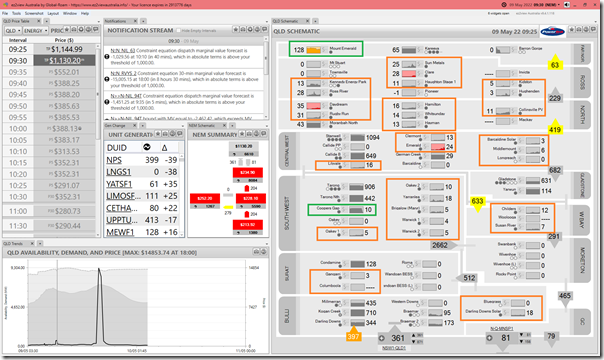Click the notification stream vertical scrollbar
The height and width of the screenshot is (360, 604).
(265, 77)
